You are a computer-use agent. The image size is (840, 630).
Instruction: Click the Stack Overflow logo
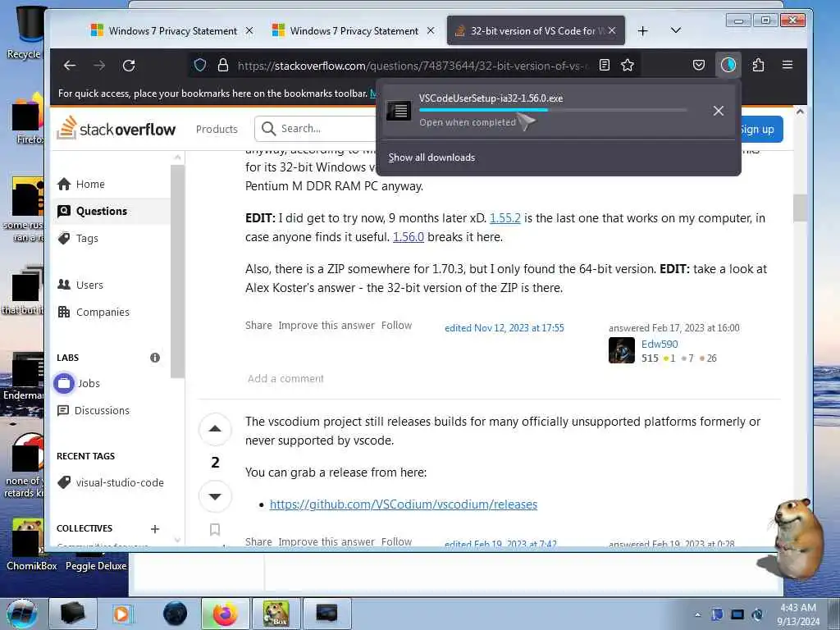pos(116,129)
